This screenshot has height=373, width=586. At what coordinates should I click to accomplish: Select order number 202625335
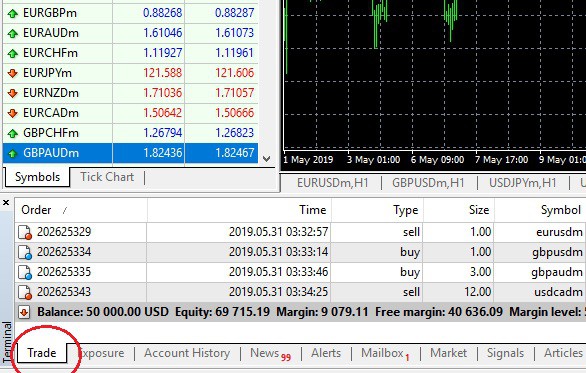(64, 272)
